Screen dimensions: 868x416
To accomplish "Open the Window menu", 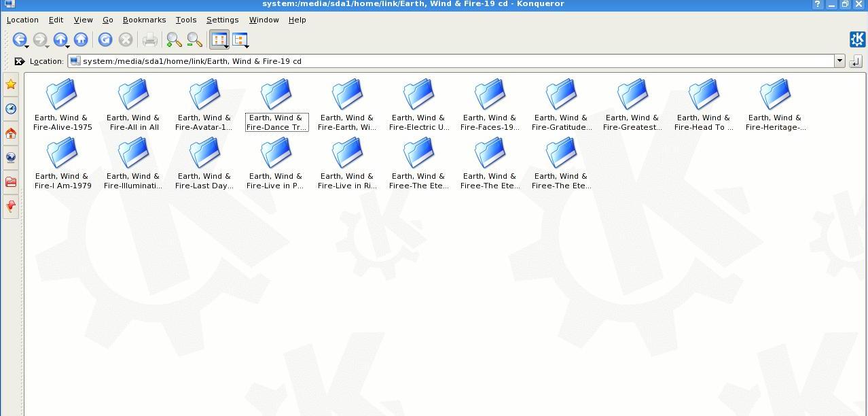I will (264, 20).
